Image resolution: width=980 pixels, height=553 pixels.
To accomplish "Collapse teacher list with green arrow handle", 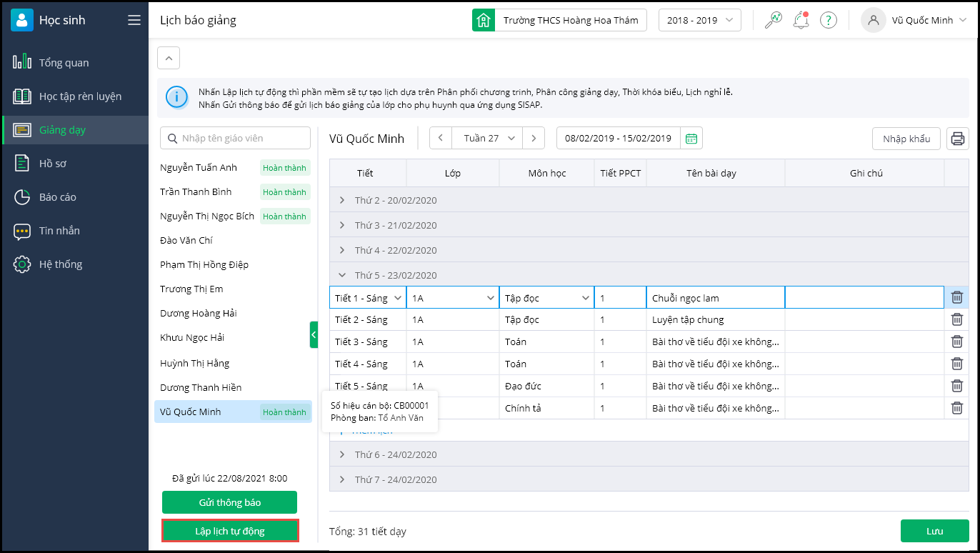I will click(x=314, y=334).
